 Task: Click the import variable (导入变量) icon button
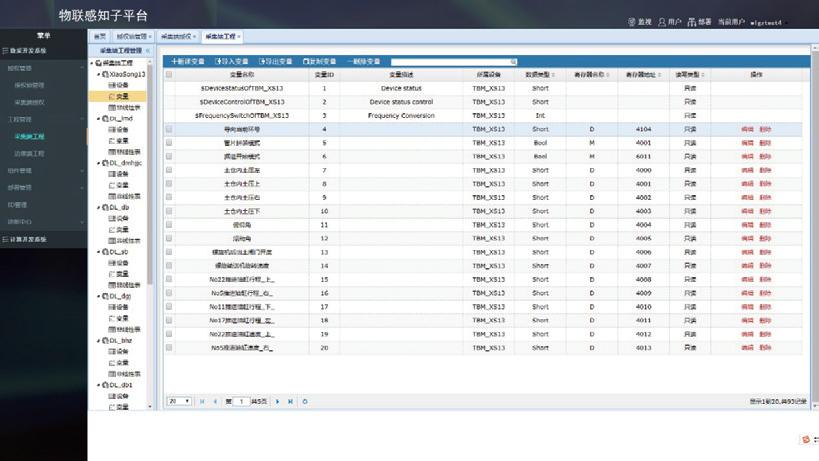[x=231, y=62]
